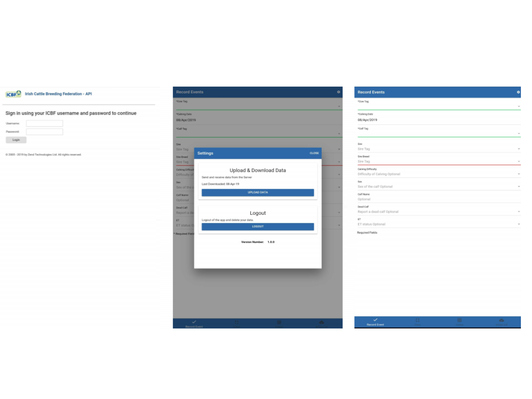Select Record Event tab label in middle screen
This screenshot has width=532, height=399.
tap(194, 327)
